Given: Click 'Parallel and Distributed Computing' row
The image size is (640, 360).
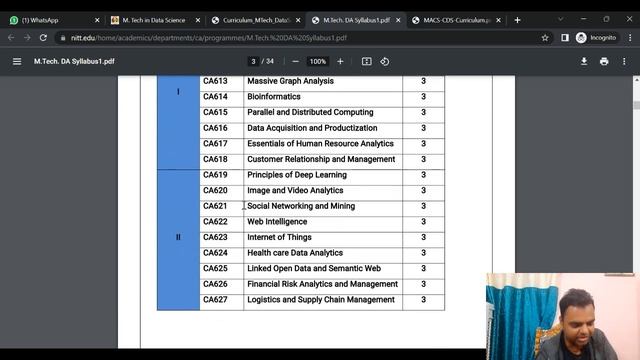Looking at the screenshot, I should pos(310,112).
